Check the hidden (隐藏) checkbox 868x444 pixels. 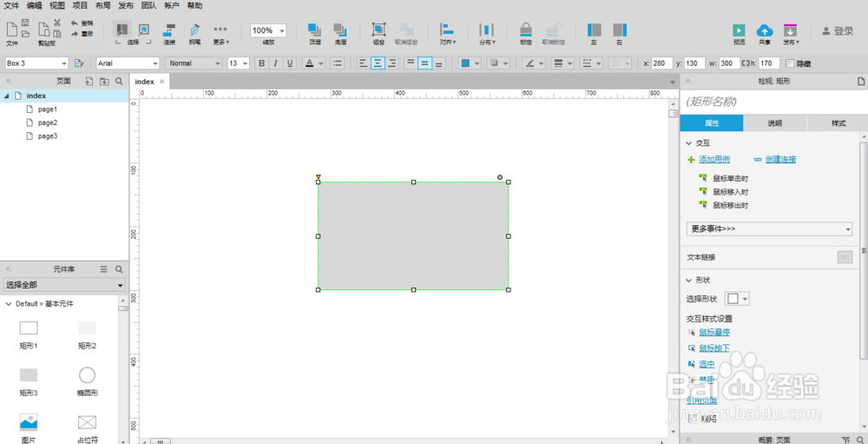[x=790, y=63]
